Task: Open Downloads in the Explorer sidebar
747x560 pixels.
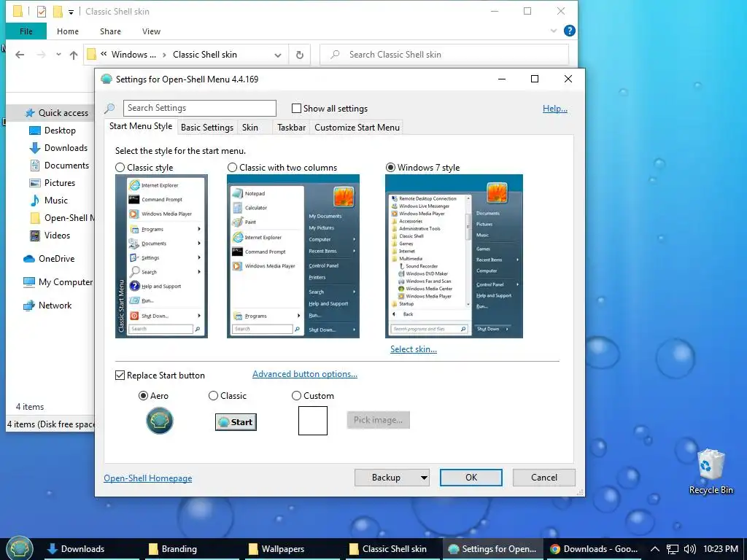Action: (58, 148)
